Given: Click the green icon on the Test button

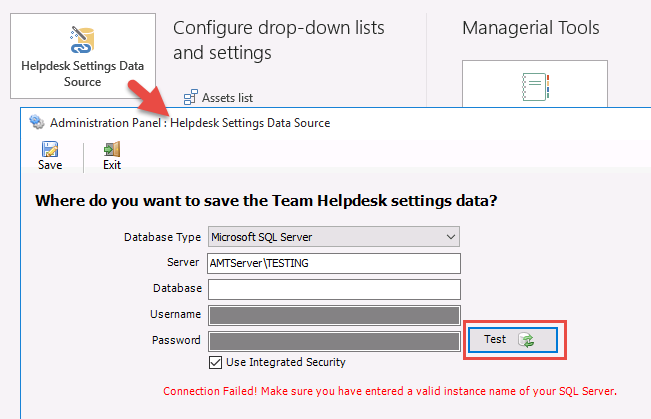Looking at the screenshot, I should [527, 340].
